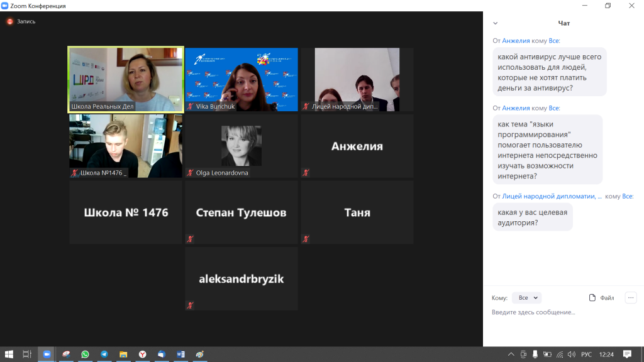Viewport: 644px width, 362px height.
Task: Click the Файл attachment icon in chat
Action: pos(592,298)
